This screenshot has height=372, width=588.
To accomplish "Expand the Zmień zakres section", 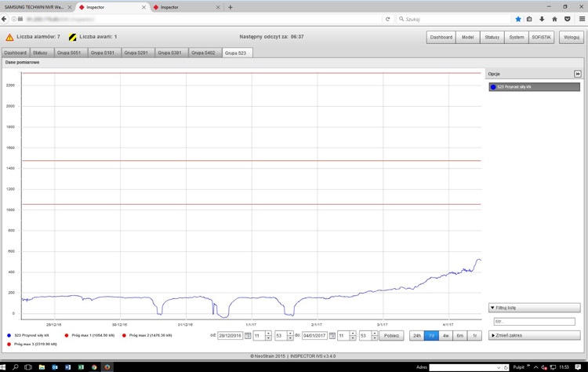I will [x=523, y=335].
